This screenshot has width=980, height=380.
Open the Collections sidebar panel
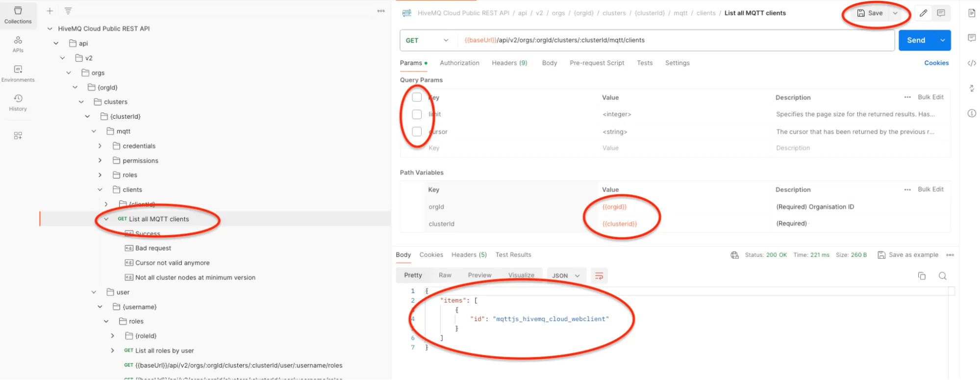click(18, 14)
